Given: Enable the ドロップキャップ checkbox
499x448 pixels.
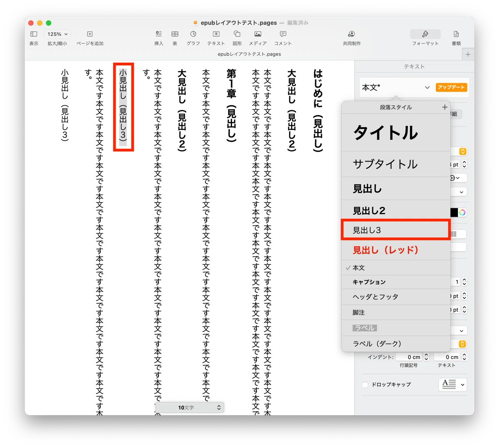Looking at the screenshot, I should [x=365, y=385].
